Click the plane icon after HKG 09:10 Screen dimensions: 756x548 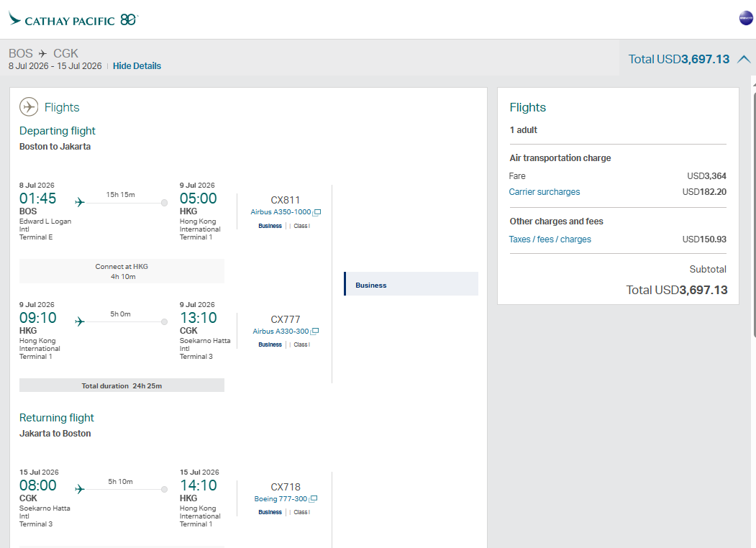tap(80, 321)
